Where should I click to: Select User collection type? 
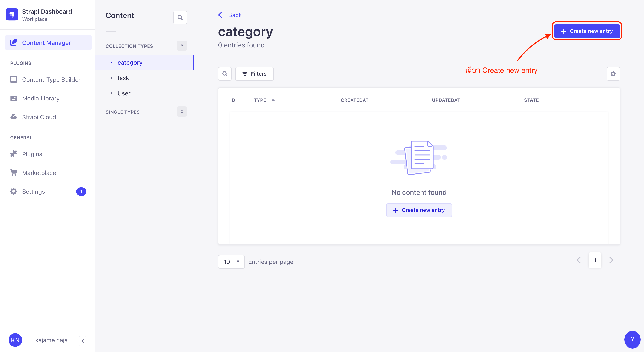click(x=124, y=93)
